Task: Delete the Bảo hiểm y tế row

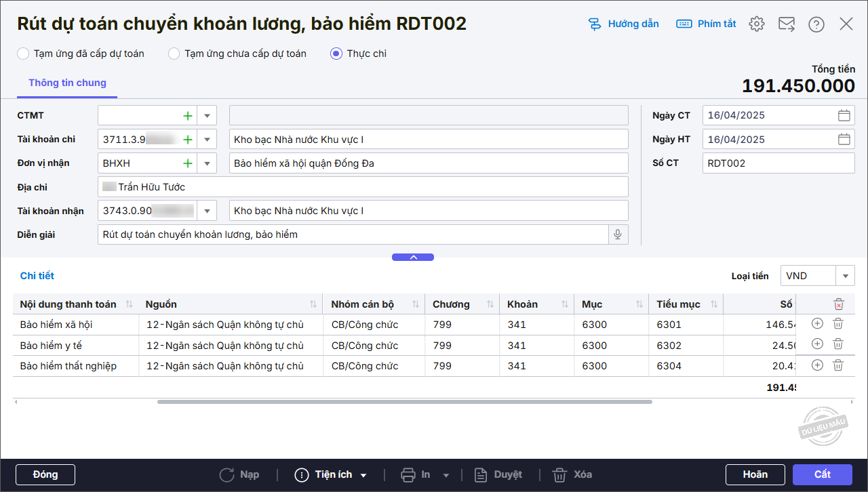Action: click(838, 345)
